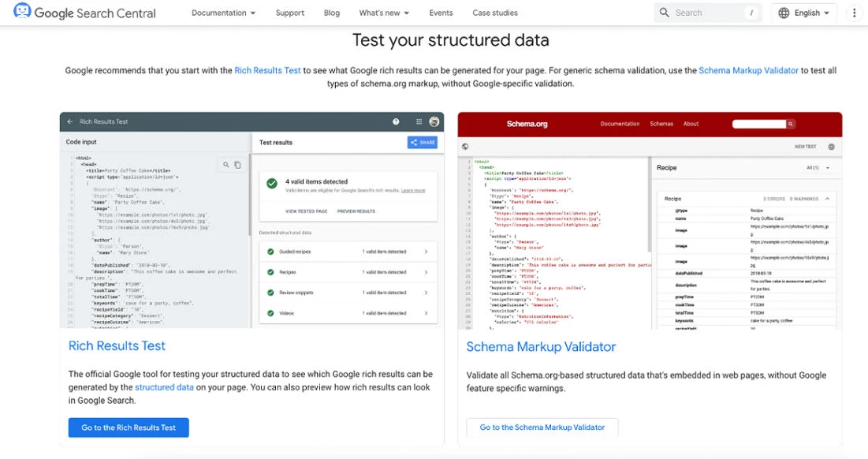Click the Schema.org search input box

(x=759, y=124)
